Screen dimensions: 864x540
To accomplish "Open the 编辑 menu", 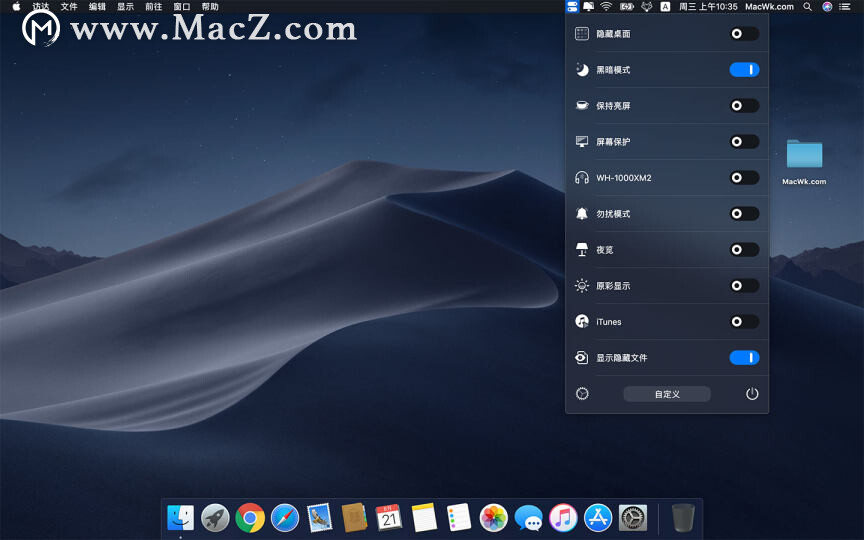I will point(97,7).
